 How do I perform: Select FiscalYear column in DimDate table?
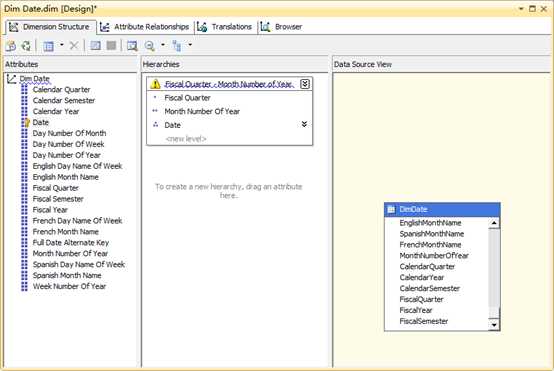[416, 311]
